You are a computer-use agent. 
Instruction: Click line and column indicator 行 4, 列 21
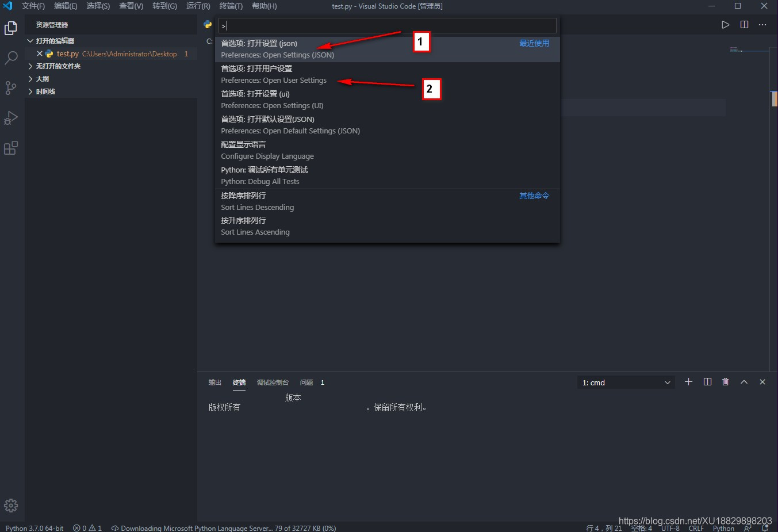pos(604,528)
